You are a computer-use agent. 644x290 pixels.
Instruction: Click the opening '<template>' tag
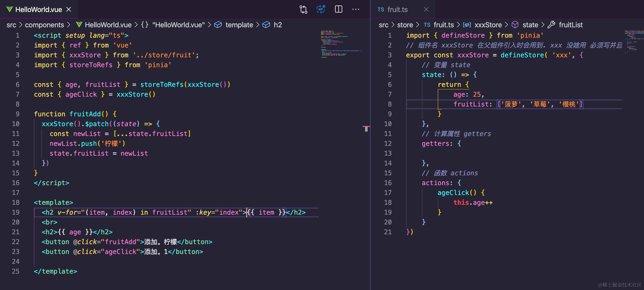(53, 202)
